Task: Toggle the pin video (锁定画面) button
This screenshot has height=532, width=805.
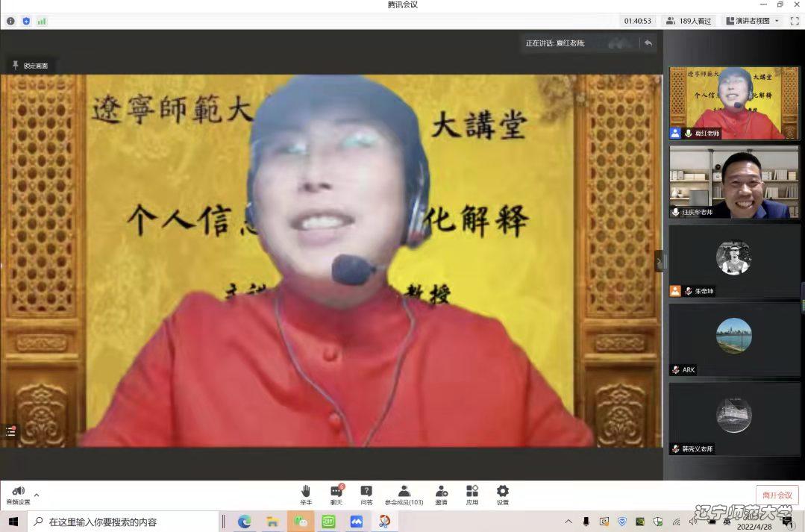Action: (x=31, y=66)
